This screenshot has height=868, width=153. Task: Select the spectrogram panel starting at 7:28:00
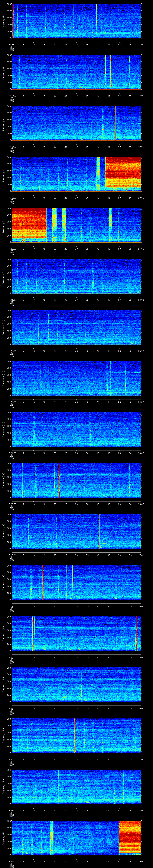[77, 634]
